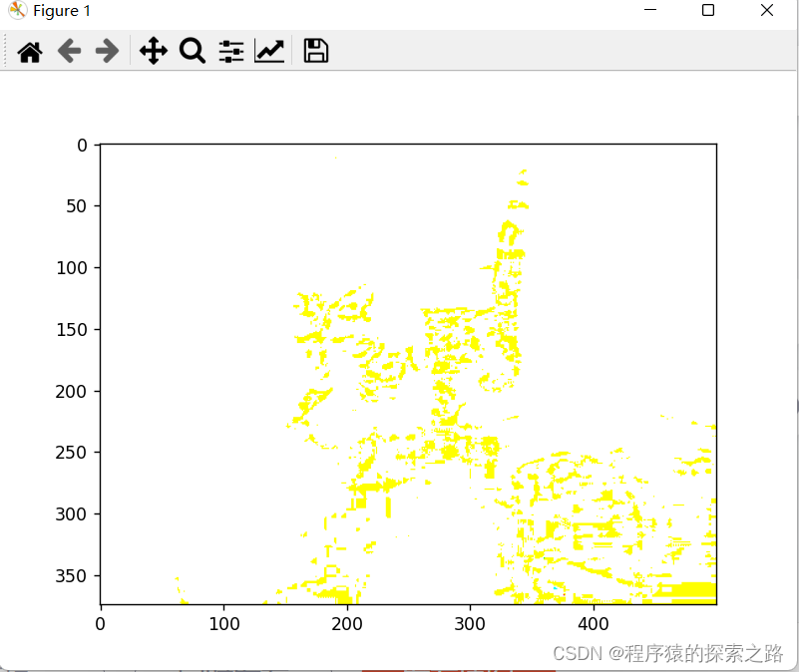Click the x-axis tick label 0
The height and width of the screenshot is (672, 799).
100,623
